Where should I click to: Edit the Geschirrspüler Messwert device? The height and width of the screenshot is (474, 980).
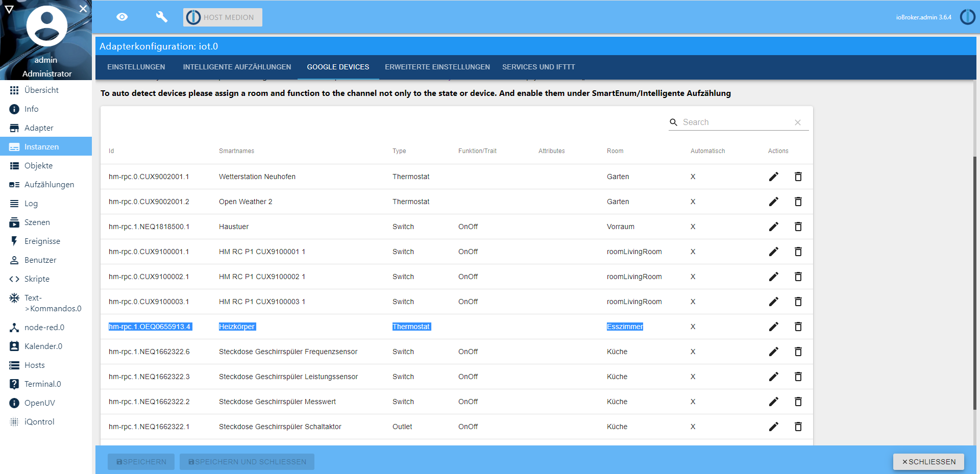click(774, 402)
